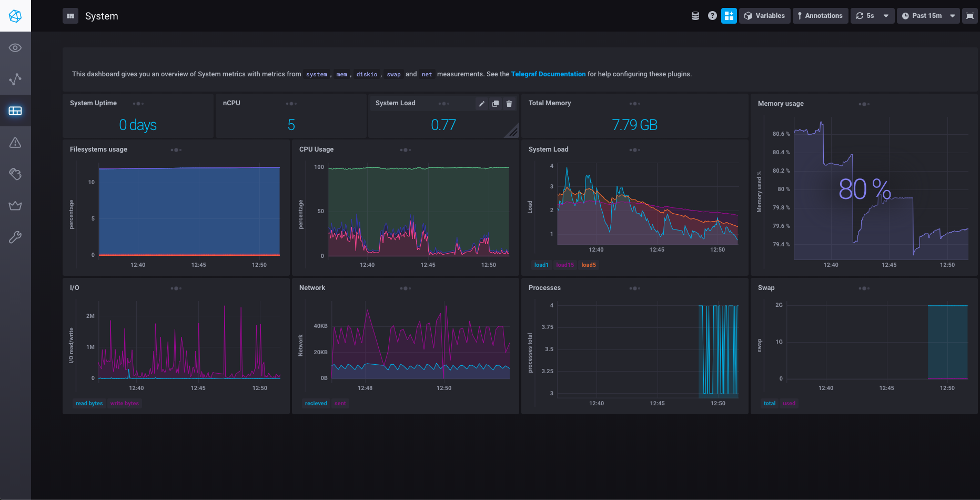
Task: Clone the System Load cell
Action: [495, 104]
